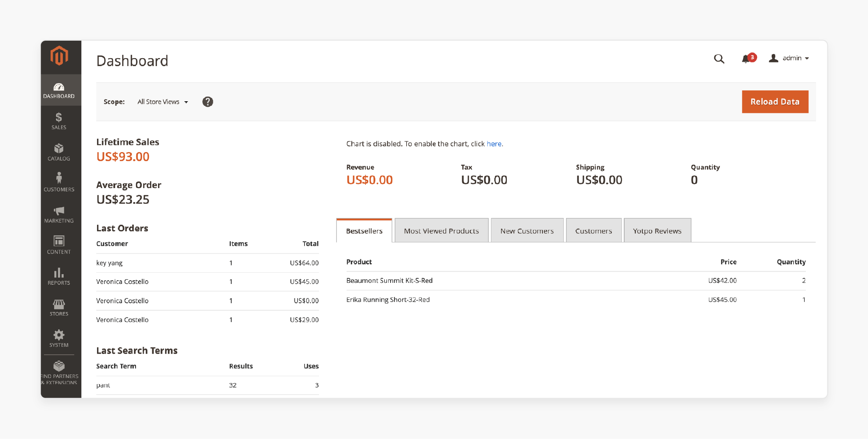This screenshot has height=439, width=868.
Task: Select the Veronica Costello US$29.00 order
Action: [x=207, y=320]
